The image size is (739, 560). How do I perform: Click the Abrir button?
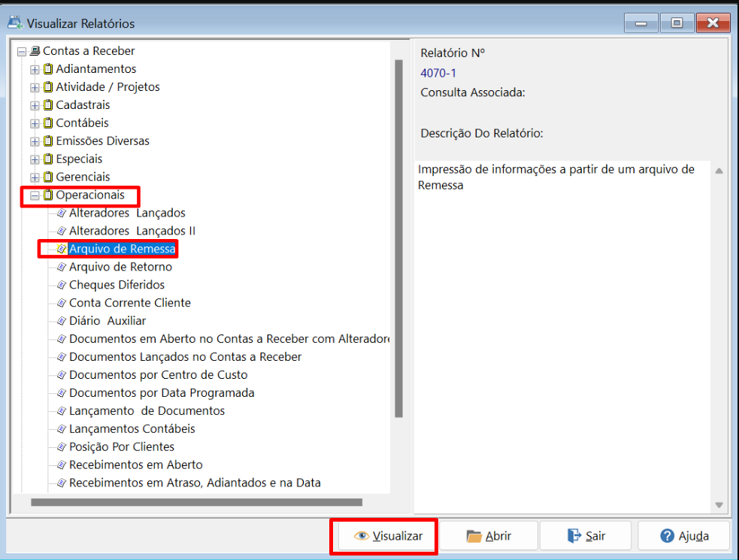tap(489, 536)
